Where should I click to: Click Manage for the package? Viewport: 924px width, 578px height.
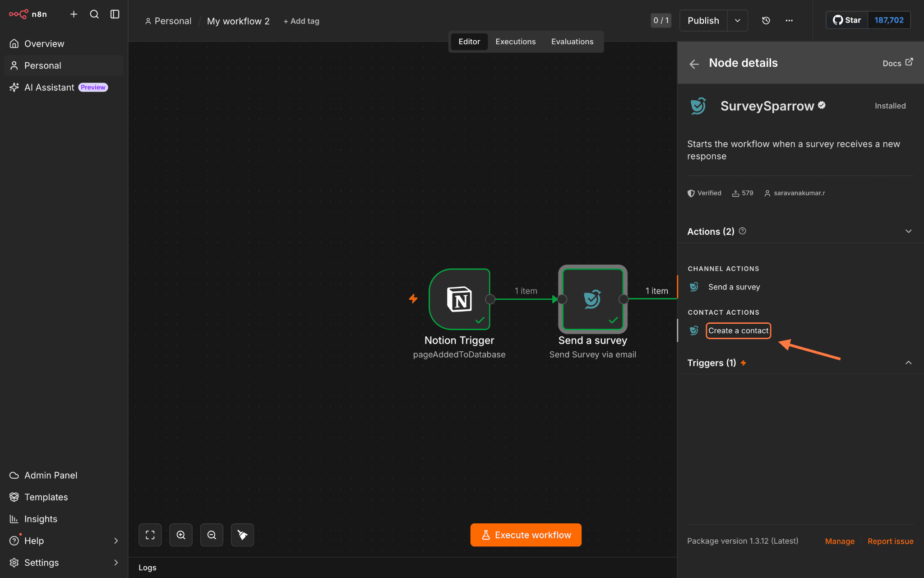(840, 541)
